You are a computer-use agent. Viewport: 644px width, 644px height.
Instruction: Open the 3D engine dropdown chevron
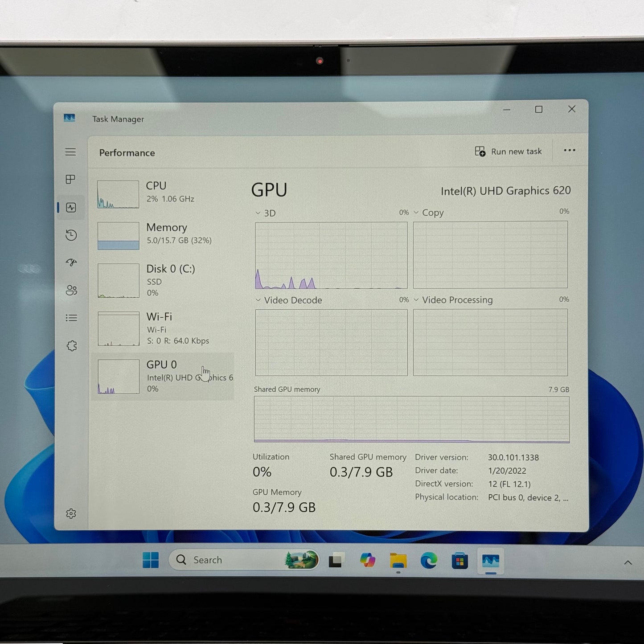click(258, 213)
